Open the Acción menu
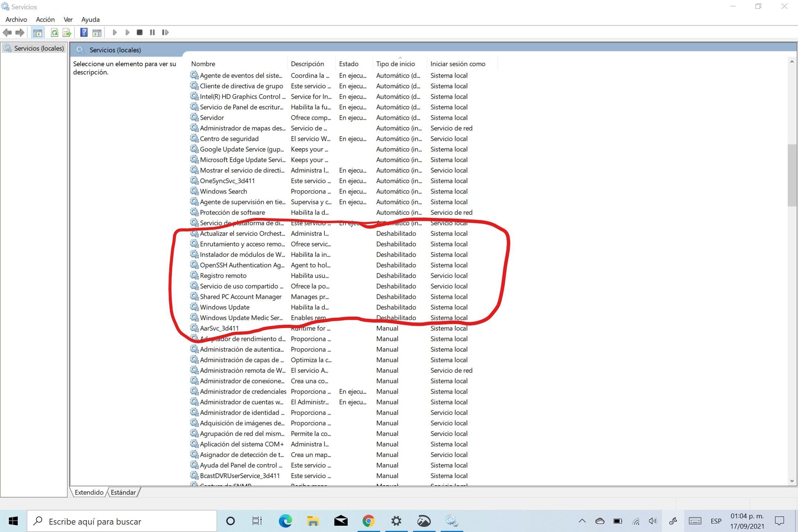This screenshot has height=532, width=798. click(45, 19)
